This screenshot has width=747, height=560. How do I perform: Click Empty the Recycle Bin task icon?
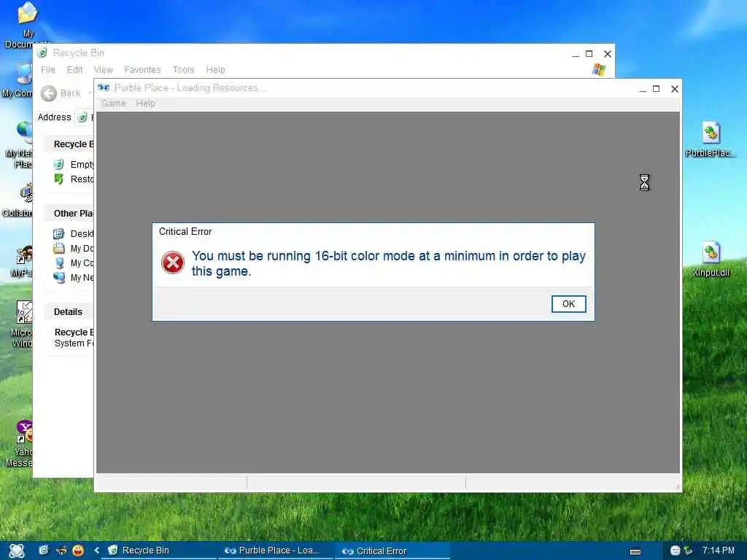click(58, 165)
